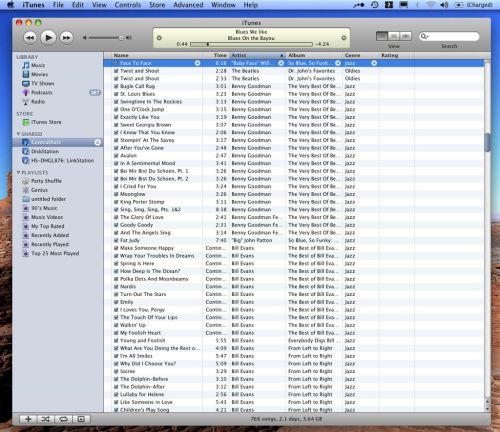This screenshot has height=432, width=500.
Task: Sort songs by the Time column header
Action: [x=216, y=55]
